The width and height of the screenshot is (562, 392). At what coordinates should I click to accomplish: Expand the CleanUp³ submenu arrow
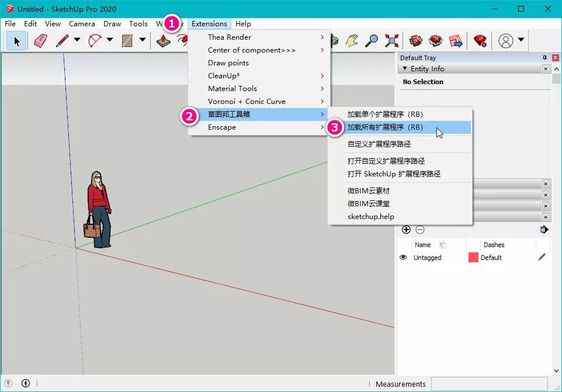pyautogui.click(x=322, y=75)
